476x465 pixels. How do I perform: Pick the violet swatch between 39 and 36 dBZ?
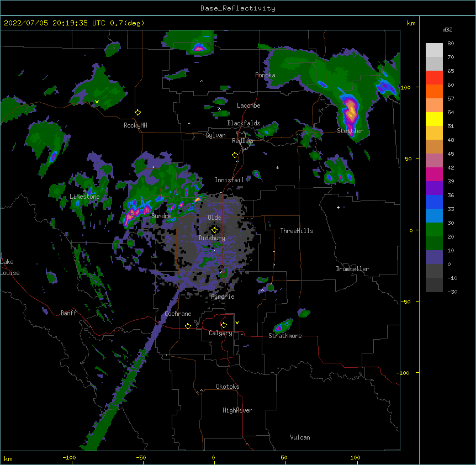coord(434,188)
